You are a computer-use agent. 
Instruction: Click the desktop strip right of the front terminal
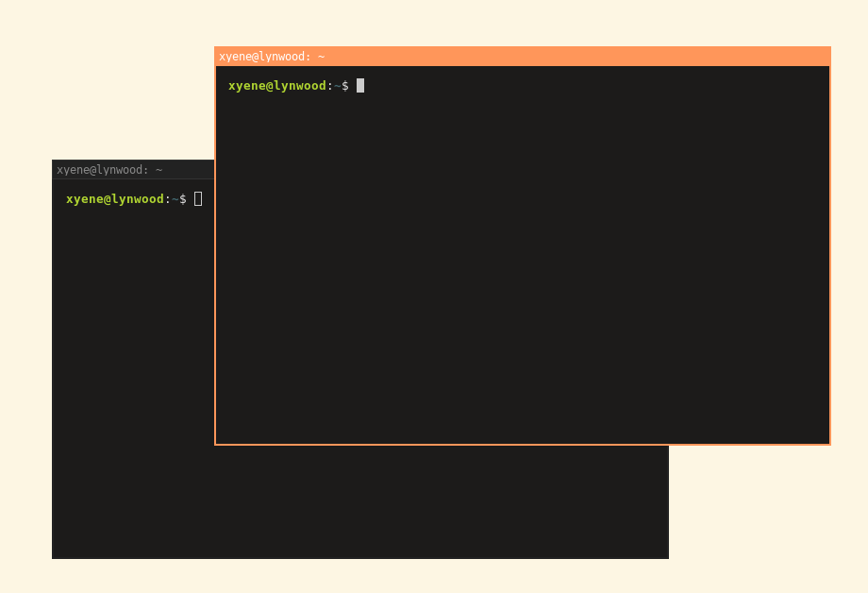[849, 283]
